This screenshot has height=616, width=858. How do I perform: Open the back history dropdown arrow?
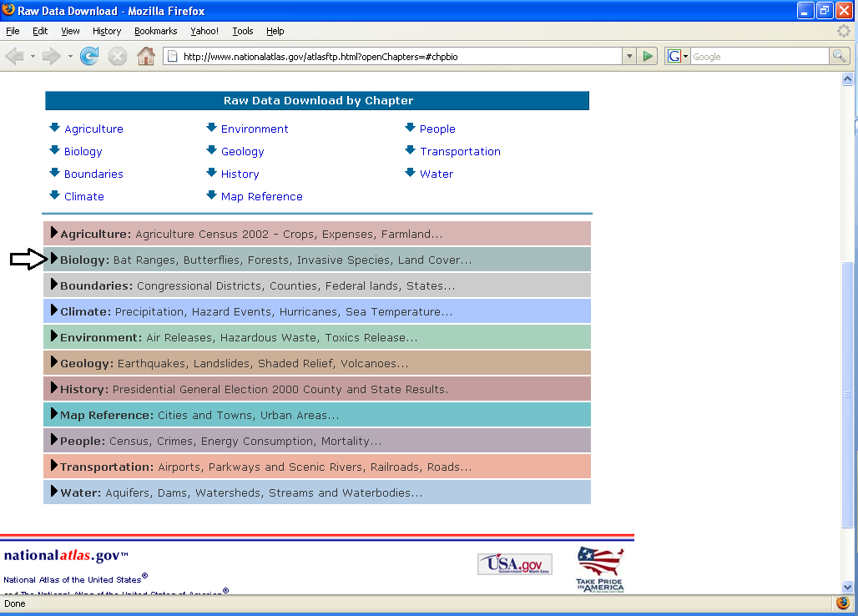click(x=33, y=57)
